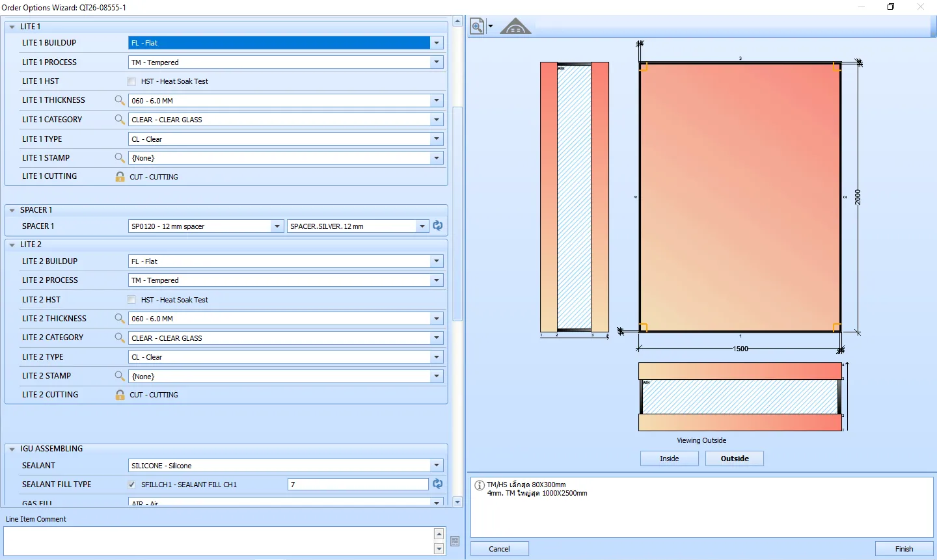937x560 pixels.
Task: Click the LITE 2 CUTTING value CUT - CUTTING
Action: click(x=154, y=395)
